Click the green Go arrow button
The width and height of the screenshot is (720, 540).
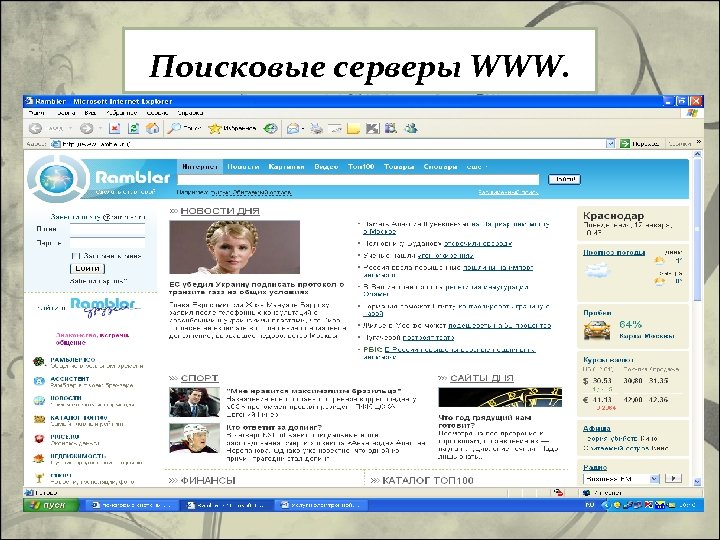624,144
